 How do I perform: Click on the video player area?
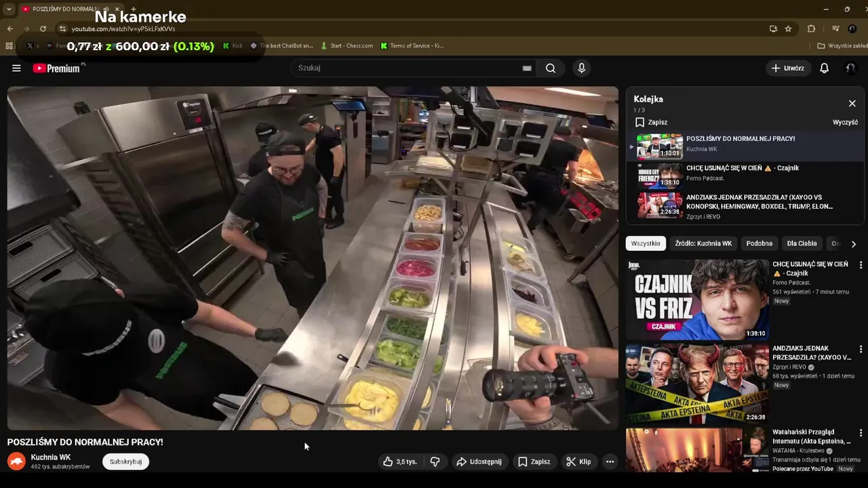coord(313,258)
